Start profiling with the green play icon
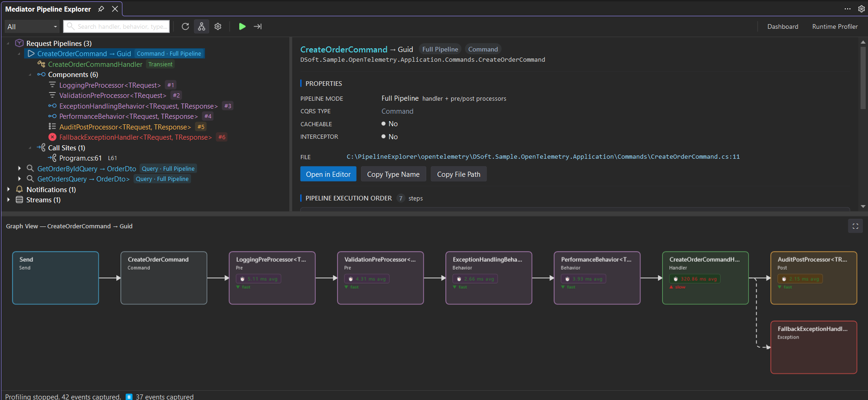This screenshot has height=400, width=868. [x=242, y=26]
